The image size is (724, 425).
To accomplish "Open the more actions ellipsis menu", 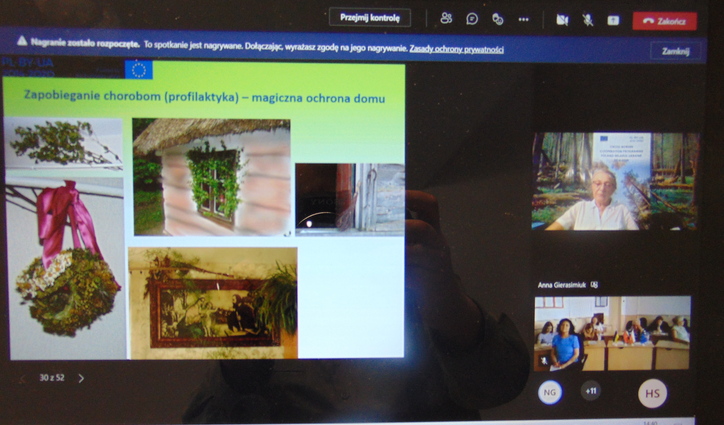I will tap(524, 19).
